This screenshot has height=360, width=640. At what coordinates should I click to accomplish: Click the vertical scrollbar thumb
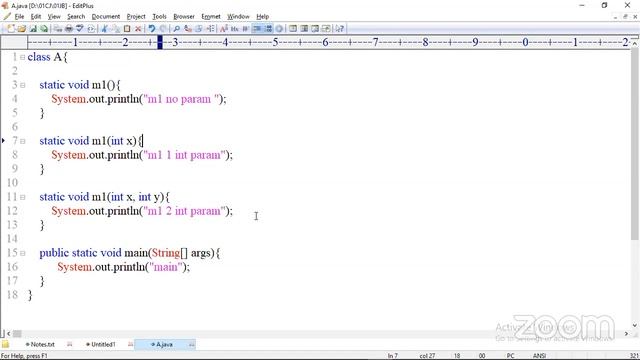635,143
